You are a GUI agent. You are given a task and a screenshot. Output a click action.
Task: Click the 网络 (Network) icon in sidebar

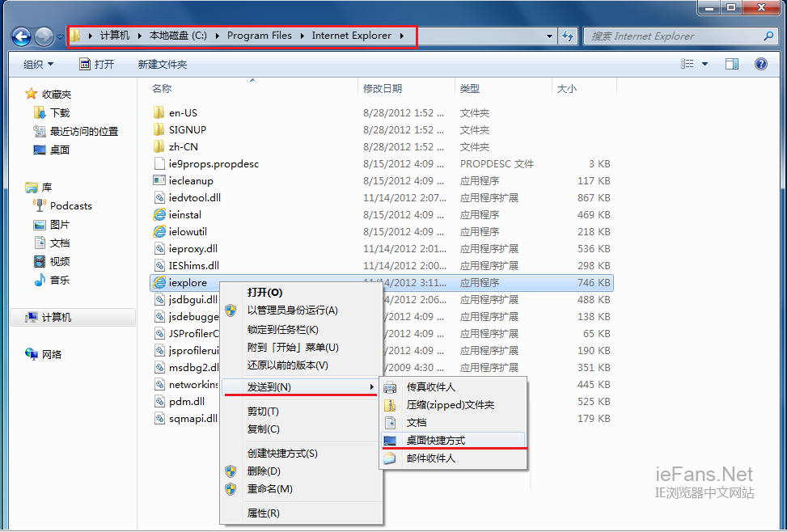pyautogui.click(x=30, y=354)
